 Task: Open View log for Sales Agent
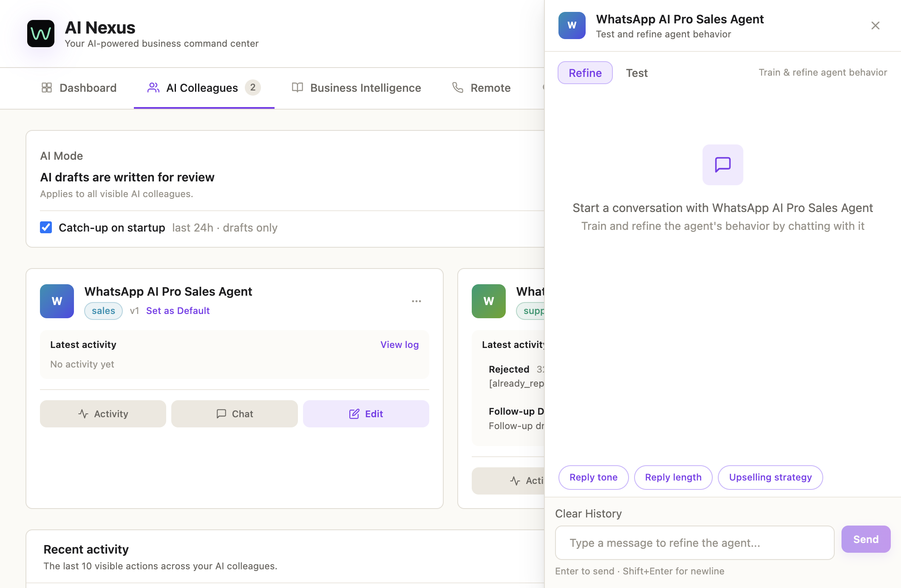tap(399, 345)
